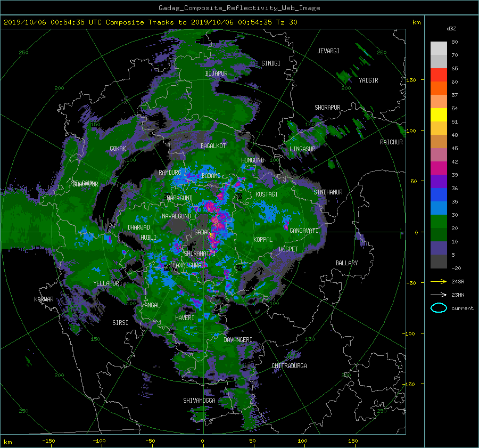
Task: Click the CHITRADURGA city label
Action: tap(289, 366)
